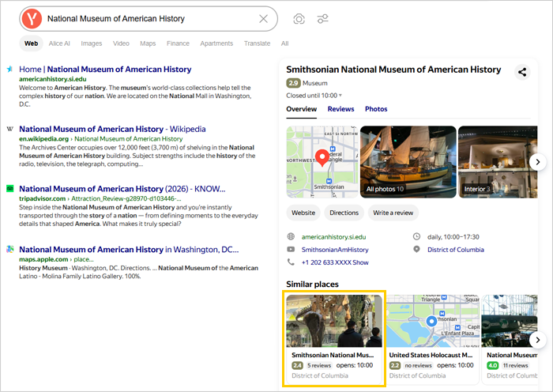Click the Wikipedia W favicon
553x392 pixels.
(9, 129)
